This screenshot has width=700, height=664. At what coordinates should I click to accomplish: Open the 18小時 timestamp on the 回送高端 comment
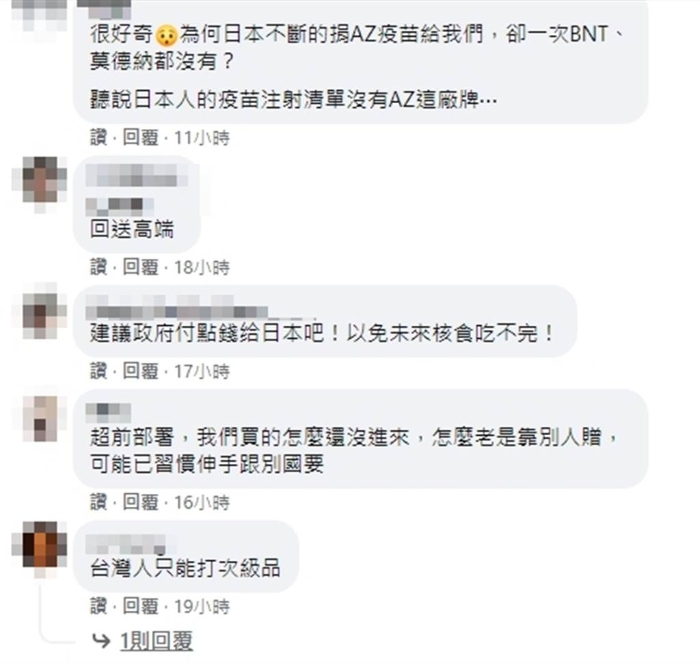pyautogui.click(x=202, y=267)
